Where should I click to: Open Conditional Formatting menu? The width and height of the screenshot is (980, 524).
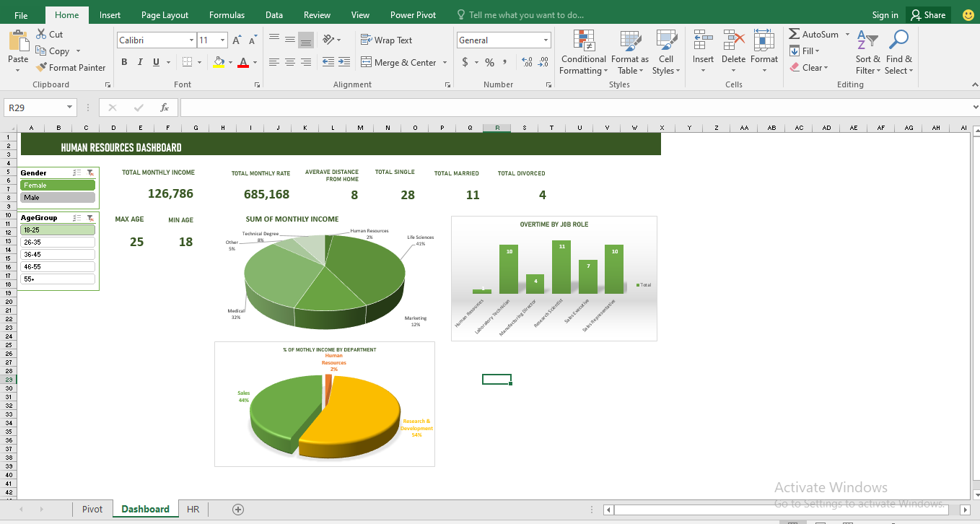[583, 52]
